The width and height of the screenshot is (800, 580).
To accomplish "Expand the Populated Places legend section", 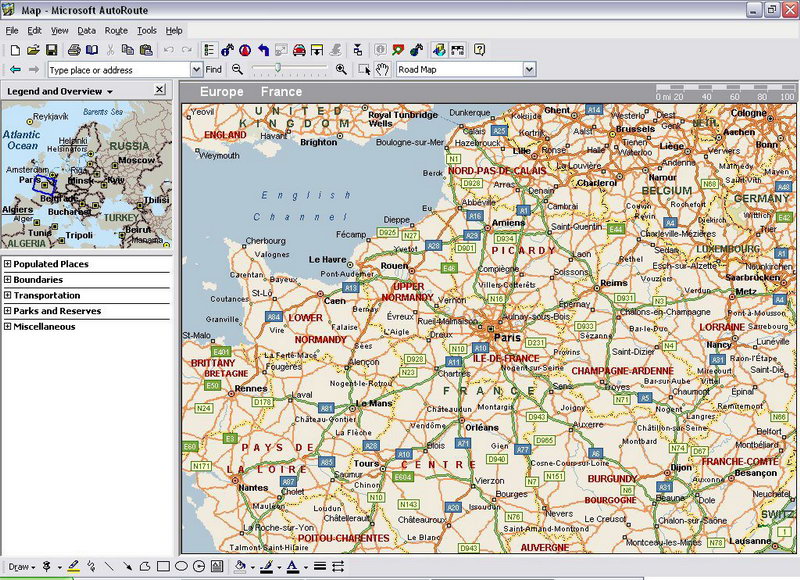I will [x=7, y=264].
